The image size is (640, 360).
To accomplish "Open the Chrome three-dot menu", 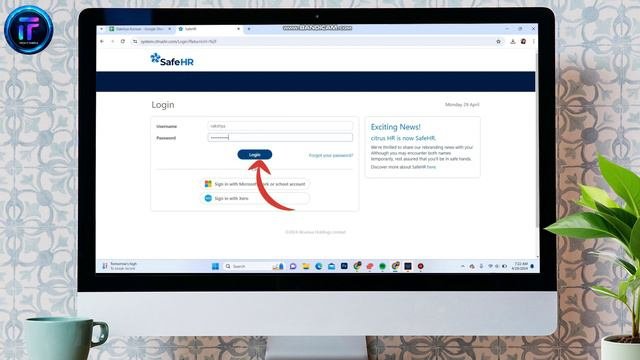I will (x=533, y=42).
